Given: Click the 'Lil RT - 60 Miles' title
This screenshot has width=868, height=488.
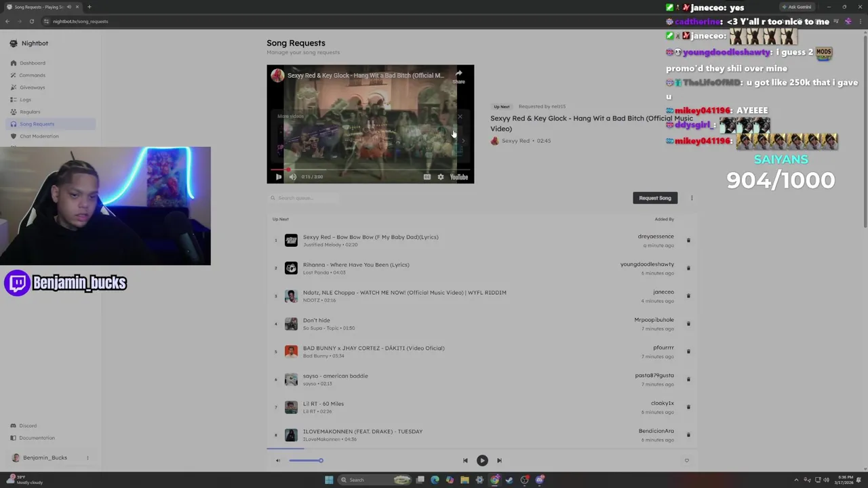Looking at the screenshot, I should (323, 404).
